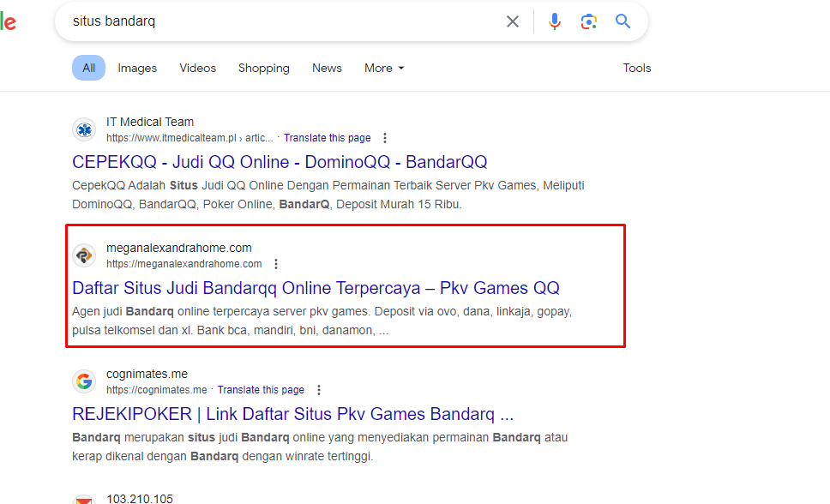
Task: Open three-dot menu for cognimates.me result
Action: 319,390
